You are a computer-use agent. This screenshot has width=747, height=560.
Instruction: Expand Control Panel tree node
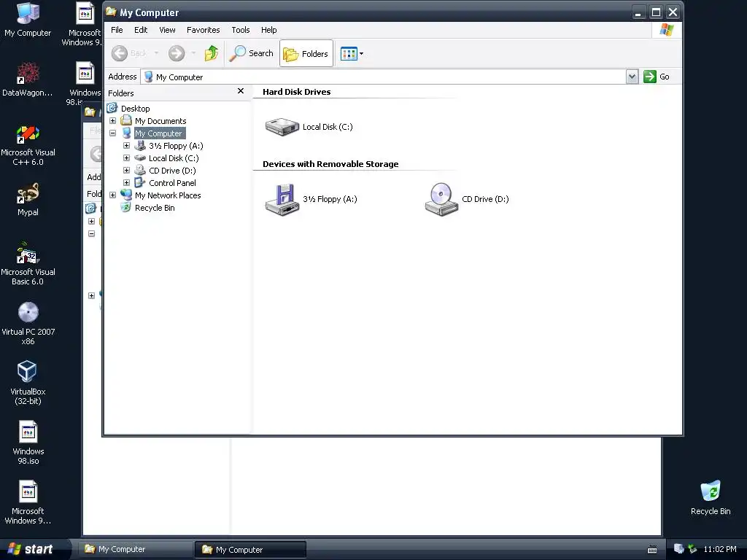[127, 183]
